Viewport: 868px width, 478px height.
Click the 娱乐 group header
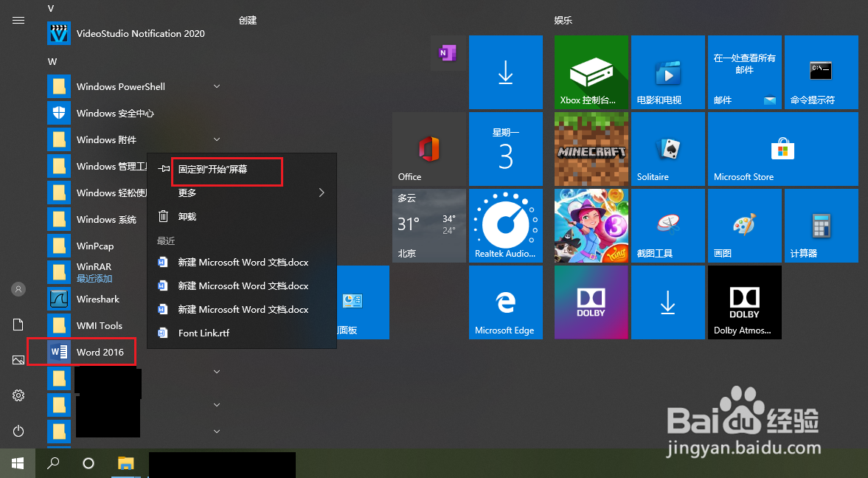pyautogui.click(x=563, y=21)
